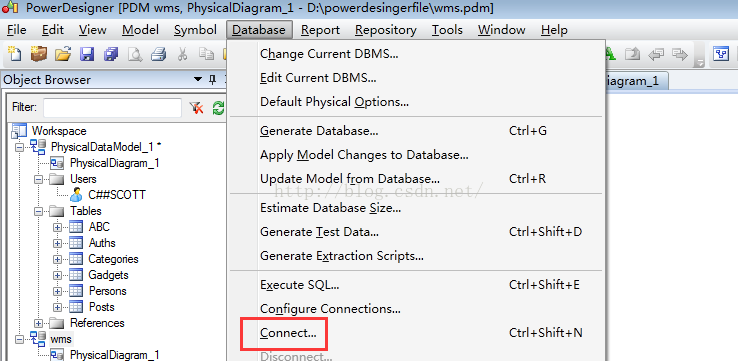This screenshot has width=738, height=361.
Task: Click the Save All toolbar icon
Action: tap(111, 54)
